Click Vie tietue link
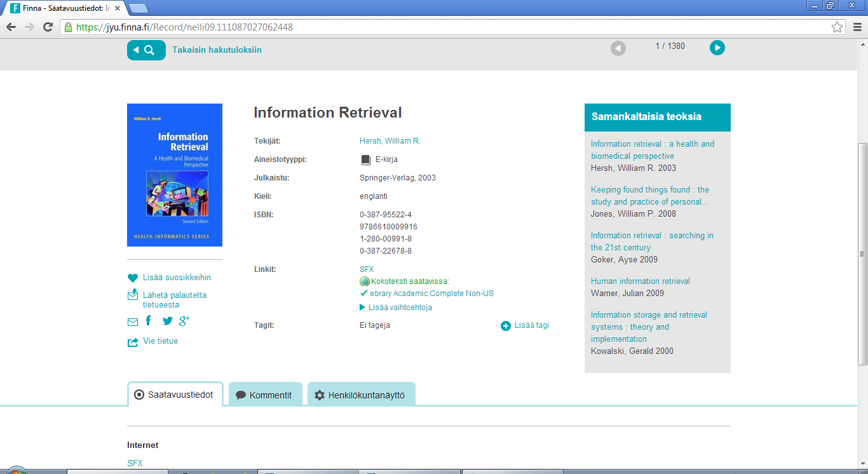This screenshot has width=868, height=474. (160, 341)
